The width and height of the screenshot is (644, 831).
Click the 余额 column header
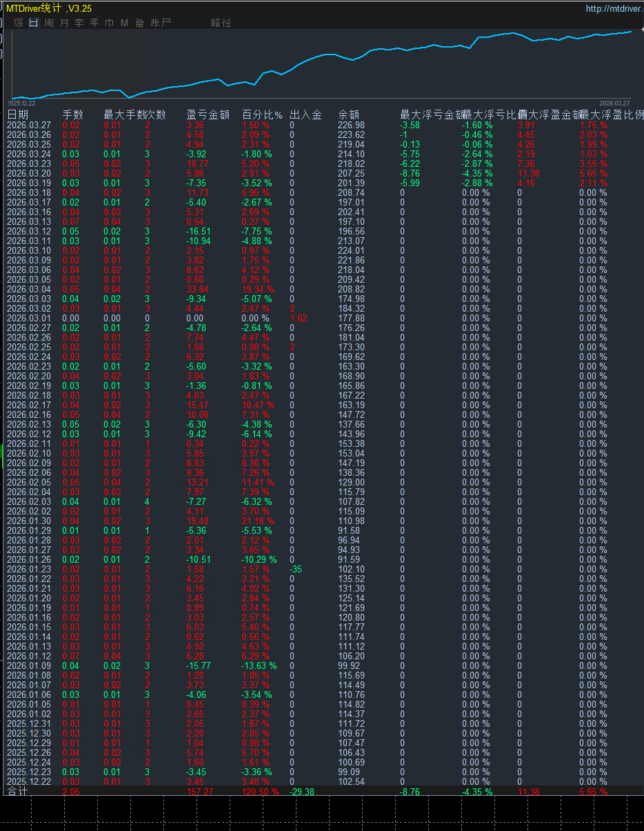349,115
